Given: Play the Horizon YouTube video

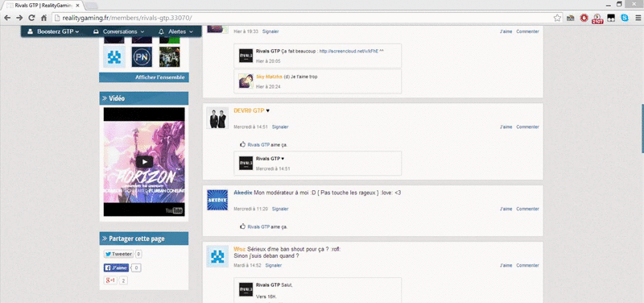Looking at the screenshot, I should tap(144, 161).
